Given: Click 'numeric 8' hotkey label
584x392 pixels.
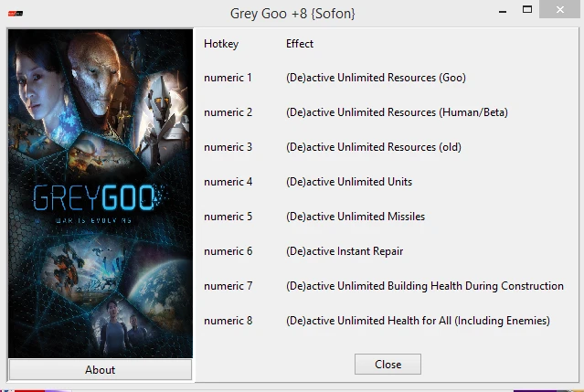Looking at the screenshot, I should pyautogui.click(x=228, y=321).
